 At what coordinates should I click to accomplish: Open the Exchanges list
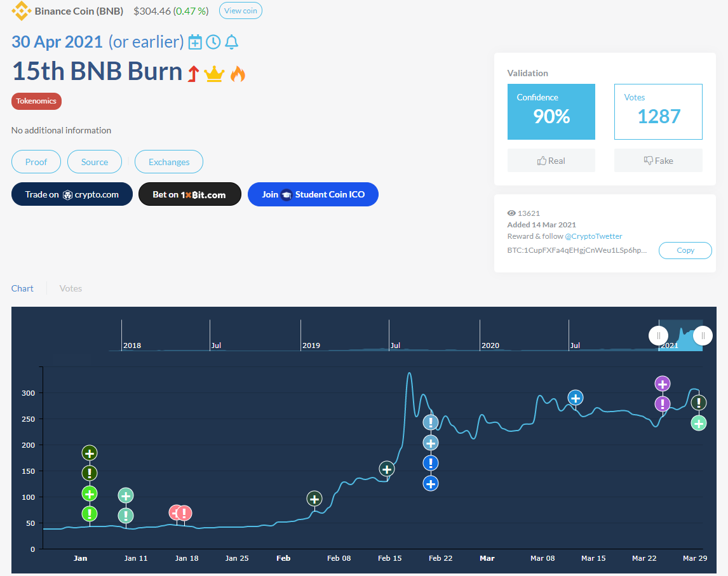point(169,162)
